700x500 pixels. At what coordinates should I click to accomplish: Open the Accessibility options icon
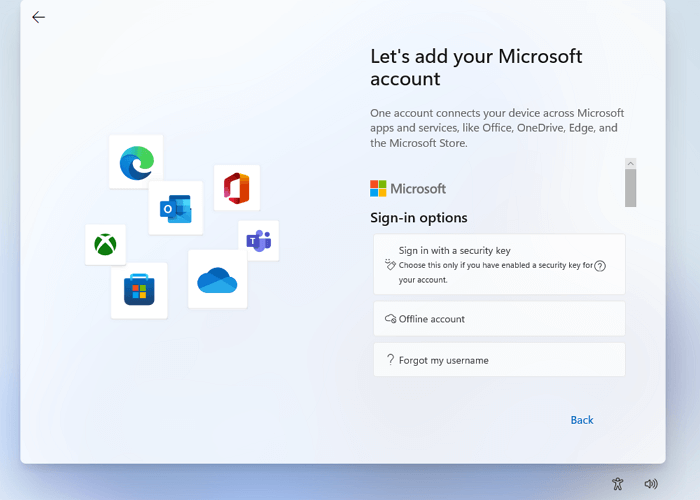point(617,483)
